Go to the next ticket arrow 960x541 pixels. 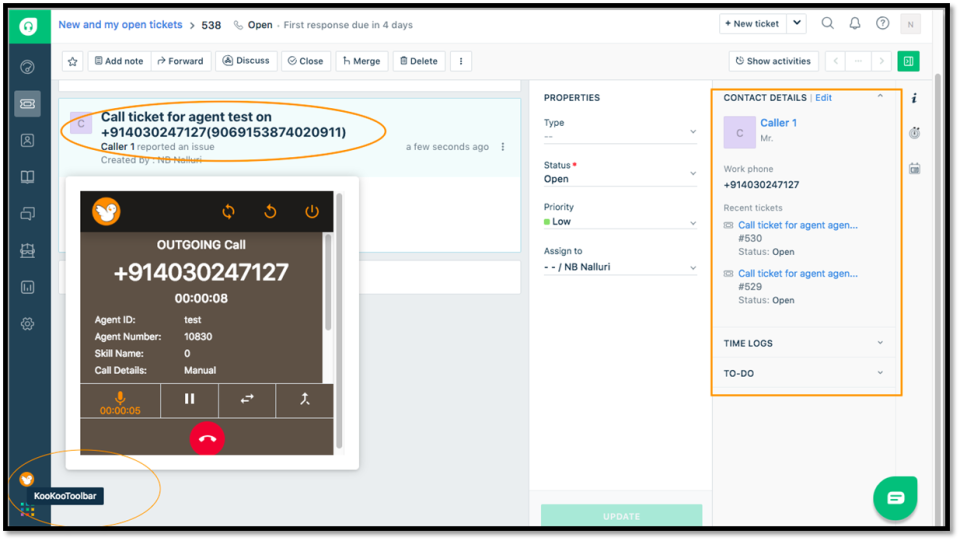pos(881,61)
